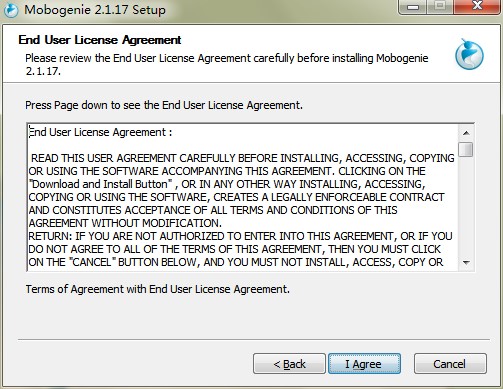Click the Mobogenie logo in the header
Viewport: 503px width, 389px height.
[x=469, y=55]
